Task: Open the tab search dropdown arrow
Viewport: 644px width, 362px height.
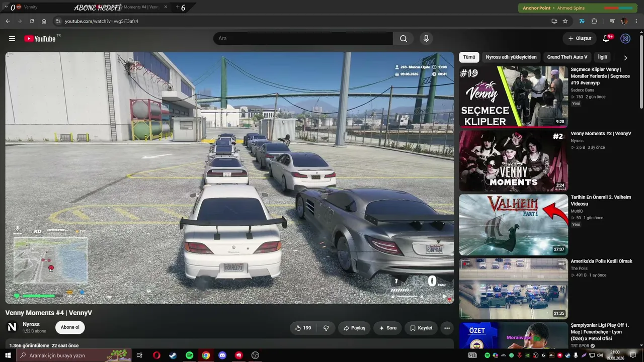Action: click(6, 7)
